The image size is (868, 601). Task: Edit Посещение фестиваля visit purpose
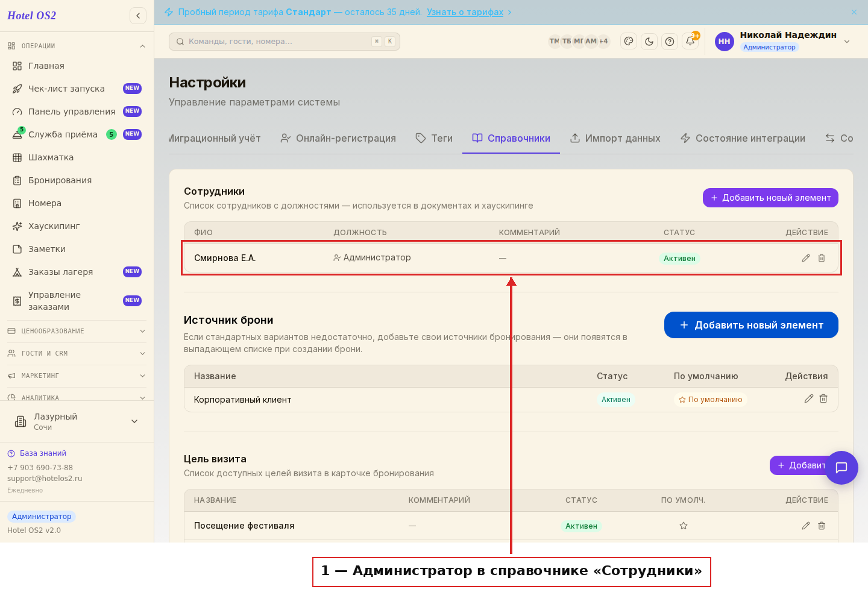pos(806,526)
